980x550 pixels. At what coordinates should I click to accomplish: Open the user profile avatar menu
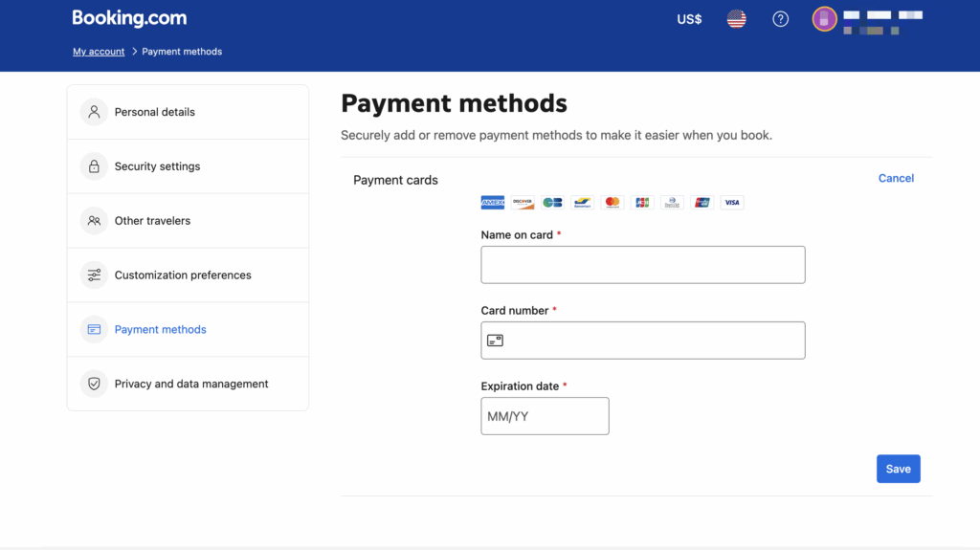coord(824,19)
